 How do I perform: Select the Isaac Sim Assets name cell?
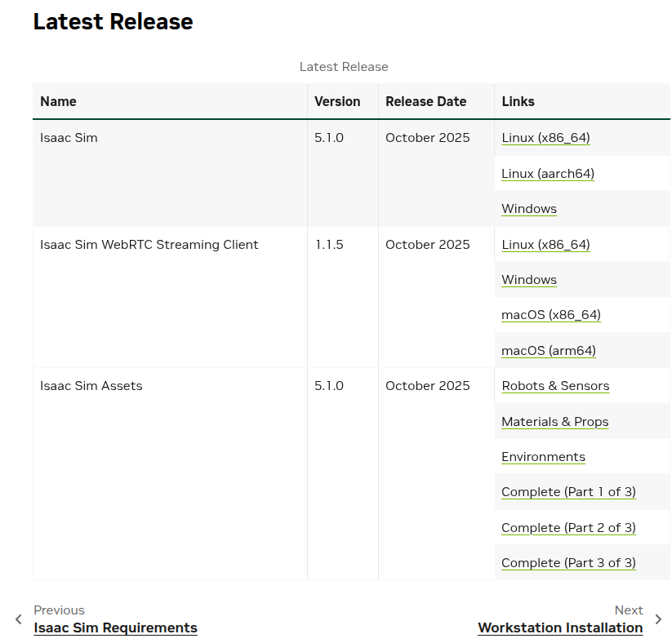[170, 474]
